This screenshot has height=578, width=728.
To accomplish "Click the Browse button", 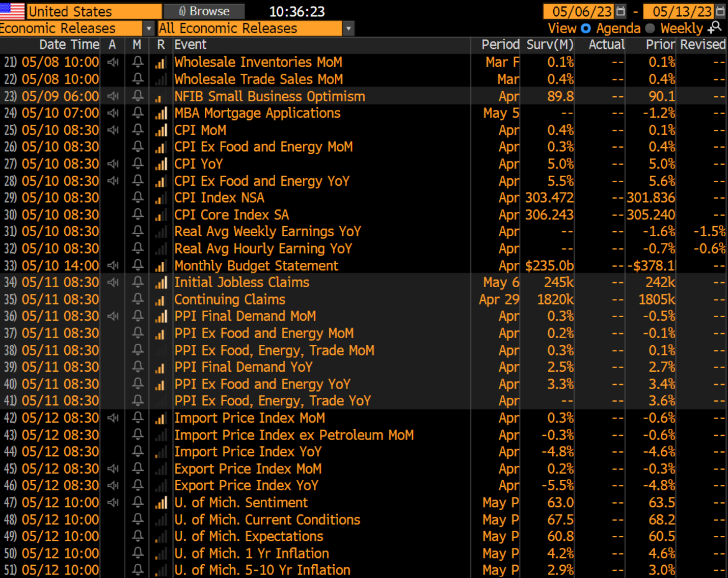I will coord(204,11).
